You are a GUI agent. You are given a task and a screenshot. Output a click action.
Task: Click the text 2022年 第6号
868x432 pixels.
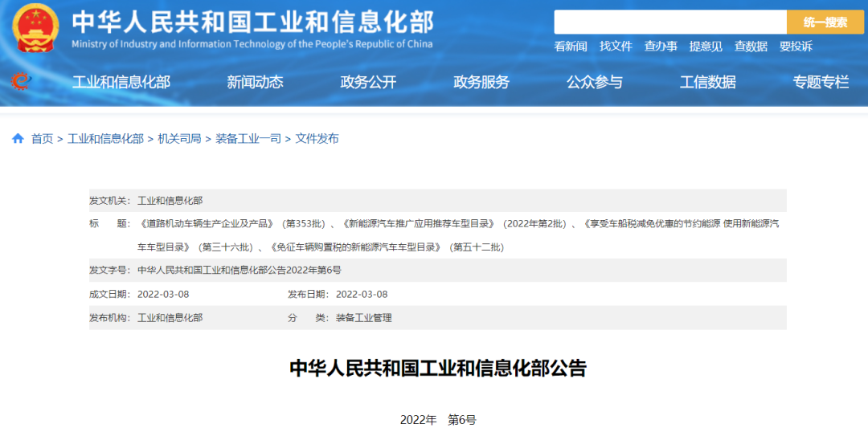tap(438, 420)
